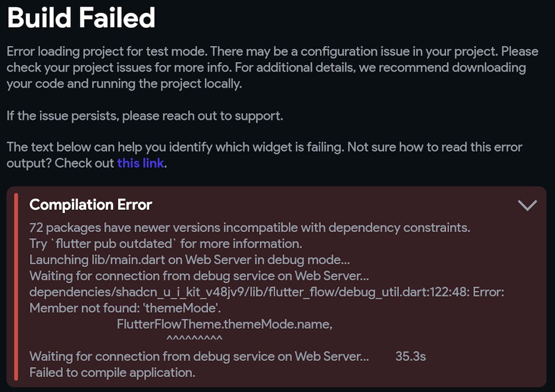Image resolution: width=555 pixels, height=392 pixels.
Task: Click the red bar beside the error
Action: point(16,287)
